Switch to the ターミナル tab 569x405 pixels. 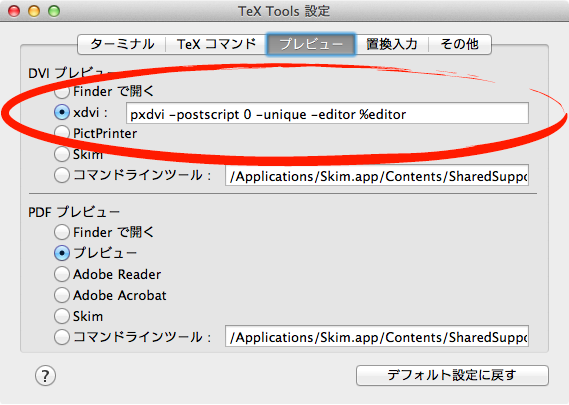[x=122, y=44]
